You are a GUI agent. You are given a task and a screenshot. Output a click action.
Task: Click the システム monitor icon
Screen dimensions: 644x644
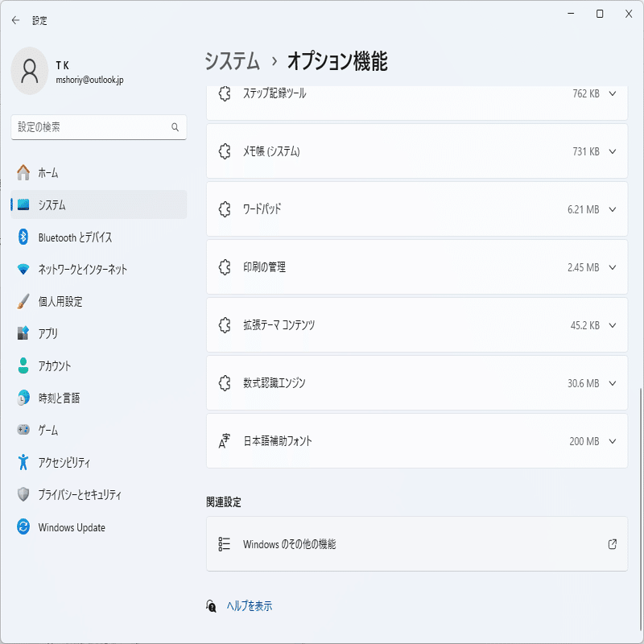23,204
